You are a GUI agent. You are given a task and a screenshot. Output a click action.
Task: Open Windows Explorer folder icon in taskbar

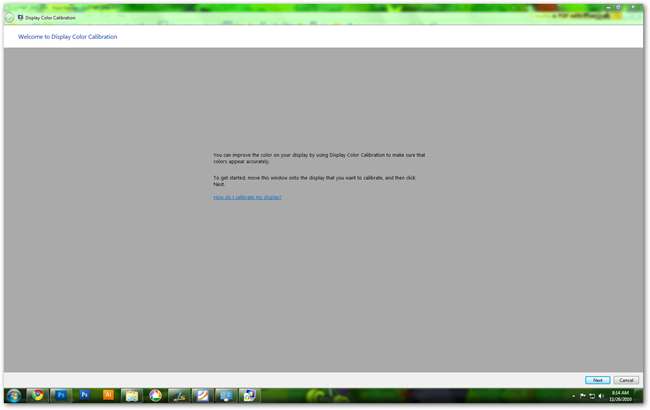(132, 395)
